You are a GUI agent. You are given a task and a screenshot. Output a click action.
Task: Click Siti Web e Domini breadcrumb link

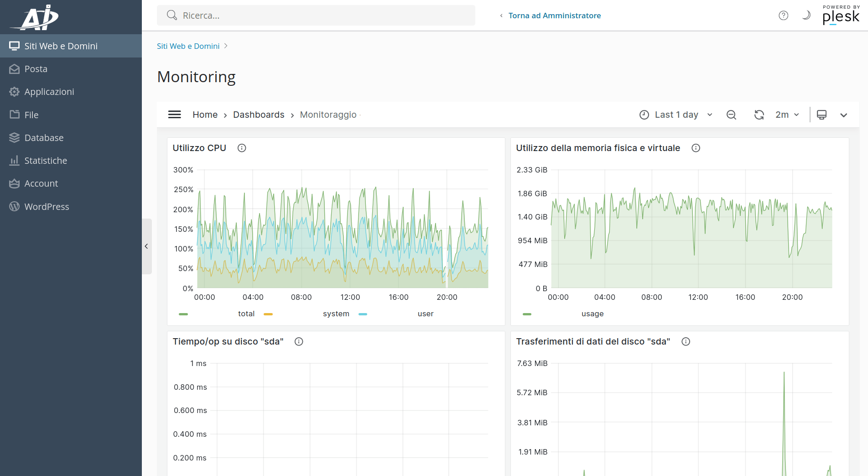click(x=188, y=46)
